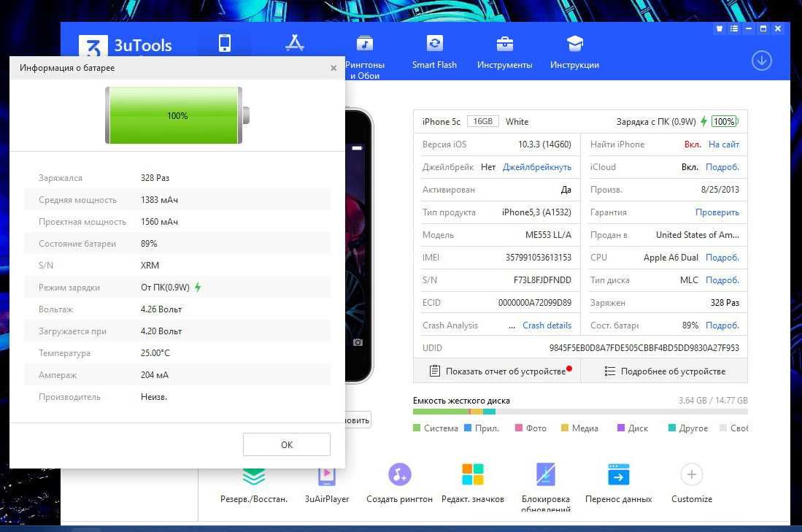This screenshot has width=802, height=532.
Task: Click the 1383 мАч average capacity value
Action: point(159,199)
